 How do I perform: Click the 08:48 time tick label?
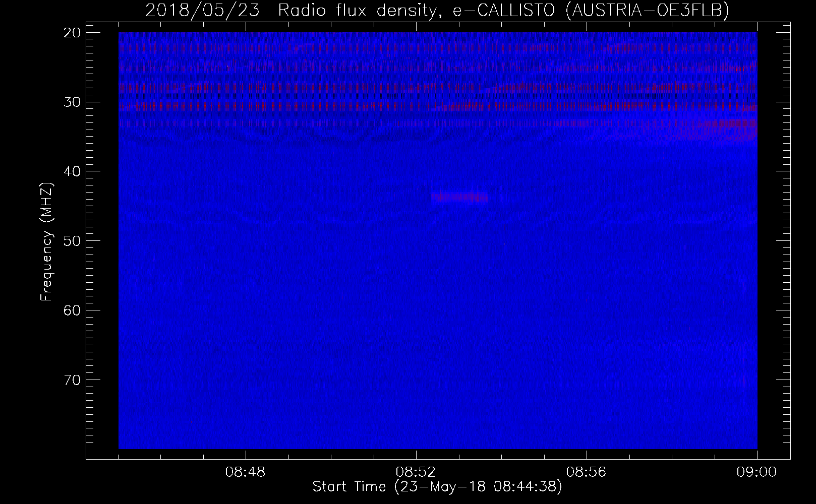coord(246,473)
